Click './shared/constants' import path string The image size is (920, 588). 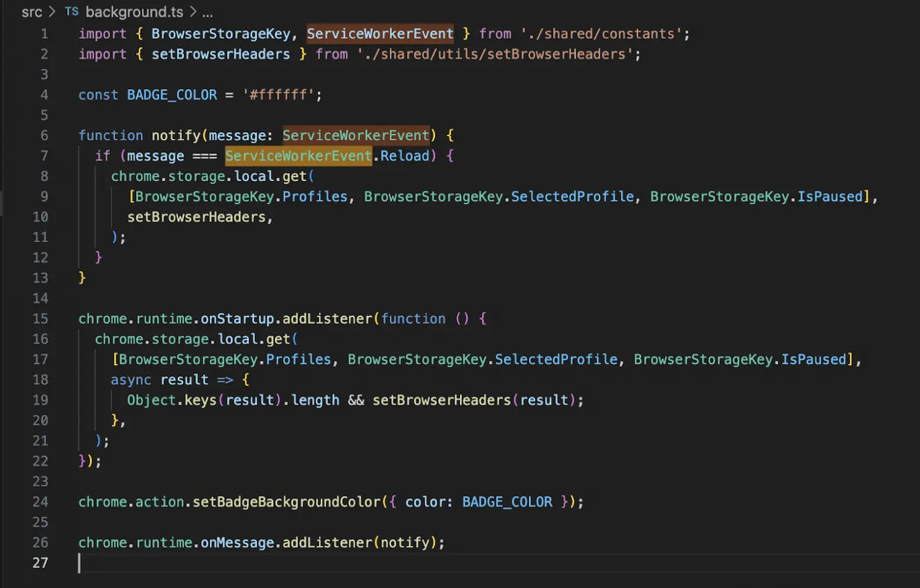[601, 34]
